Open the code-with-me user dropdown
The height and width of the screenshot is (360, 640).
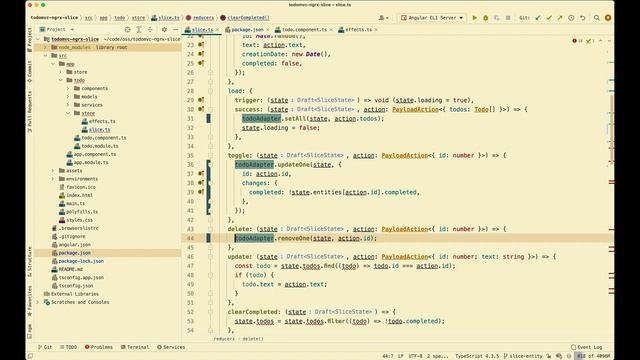383,18
